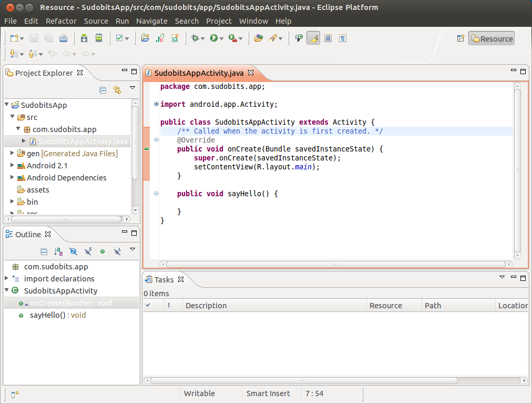This screenshot has height=404, width=532.
Task: Click the Debug bug icon
Action: [x=195, y=38]
